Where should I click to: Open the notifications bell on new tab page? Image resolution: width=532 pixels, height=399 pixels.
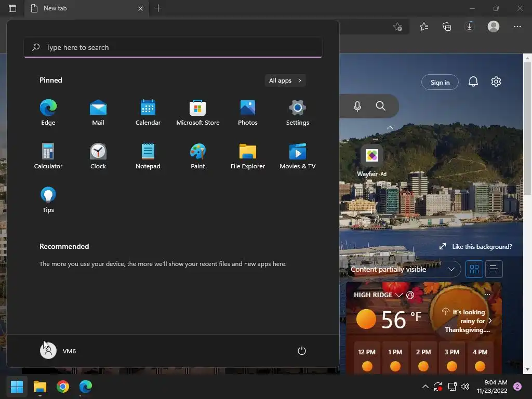click(473, 82)
